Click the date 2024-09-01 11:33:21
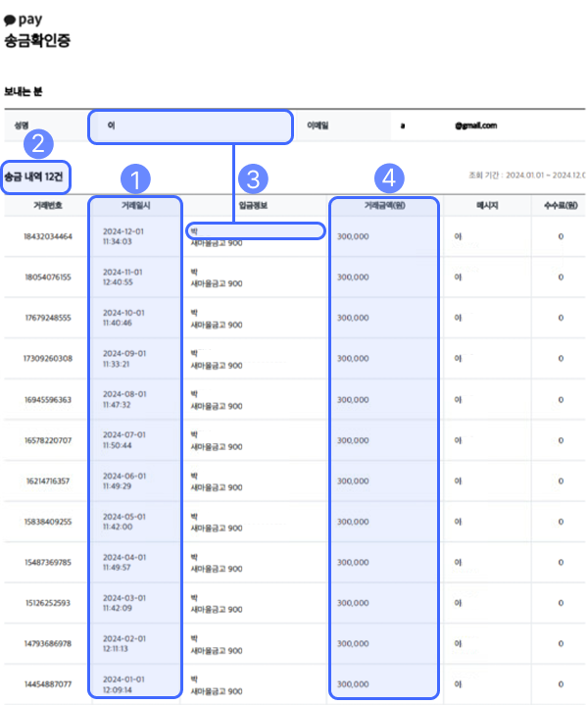The width and height of the screenshot is (588, 705). pos(124,358)
